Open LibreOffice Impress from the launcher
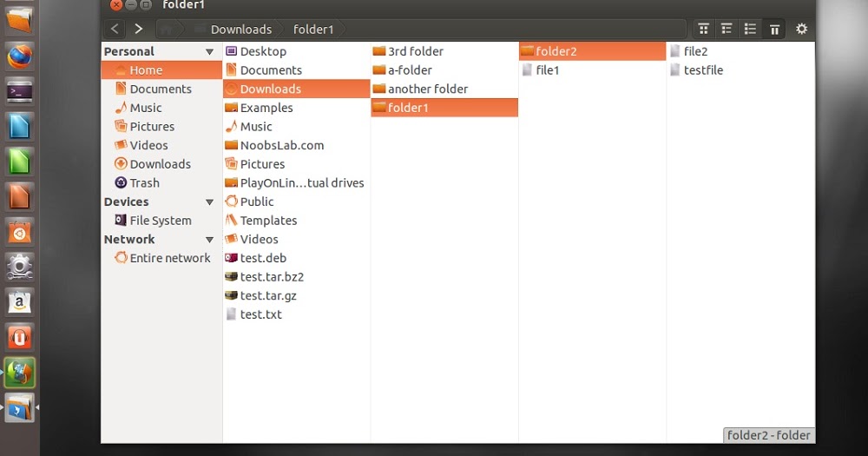Image resolution: width=868 pixels, height=456 pixels. (x=19, y=197)
